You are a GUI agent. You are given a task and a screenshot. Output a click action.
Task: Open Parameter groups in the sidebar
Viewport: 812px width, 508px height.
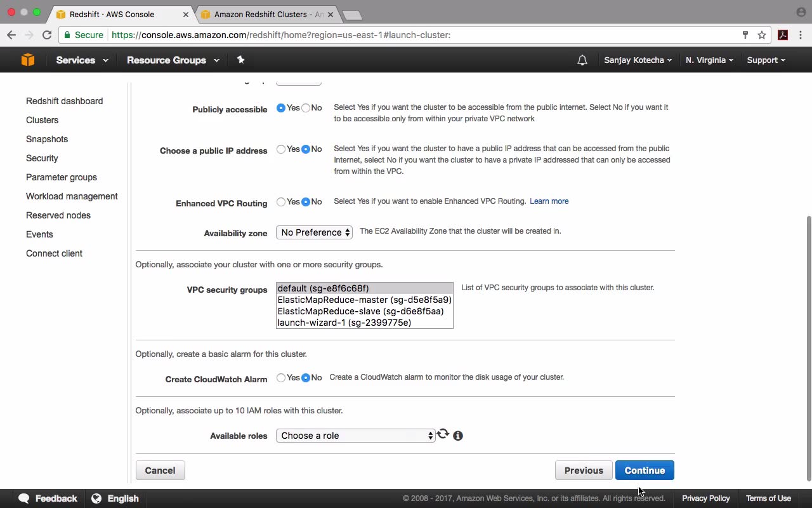62,177
